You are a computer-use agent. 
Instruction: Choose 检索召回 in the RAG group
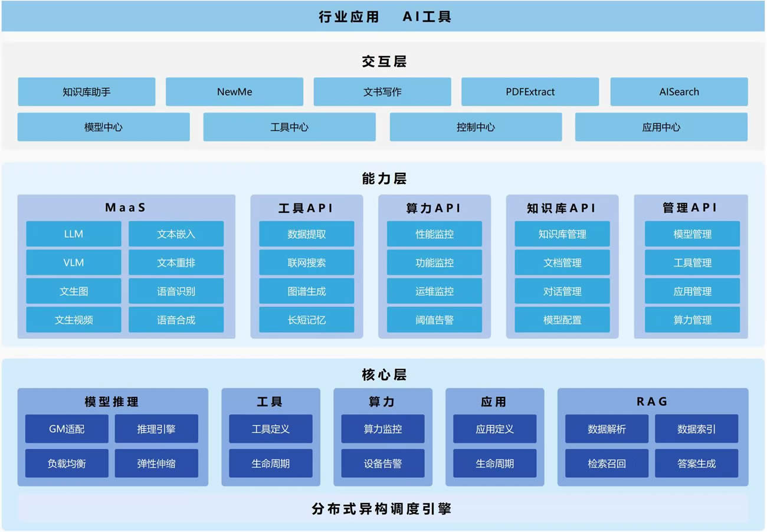coord(607,464)
